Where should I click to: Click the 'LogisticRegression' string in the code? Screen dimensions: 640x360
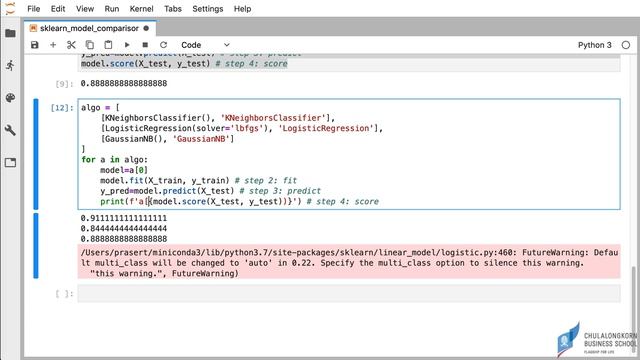(326, 128)
